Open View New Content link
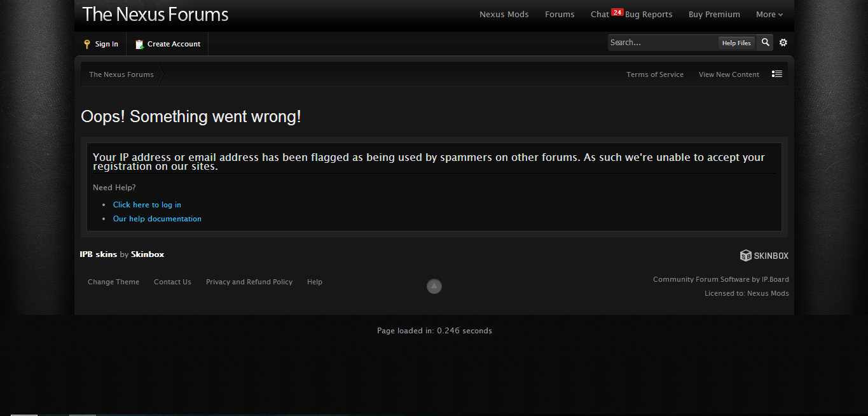The image size is (868, 416). 729,74
